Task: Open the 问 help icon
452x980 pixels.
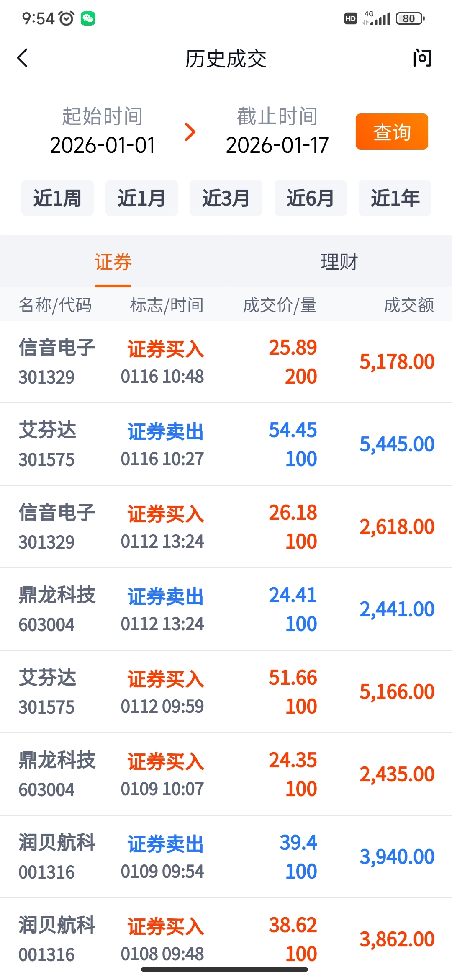Action: point(422,58)
